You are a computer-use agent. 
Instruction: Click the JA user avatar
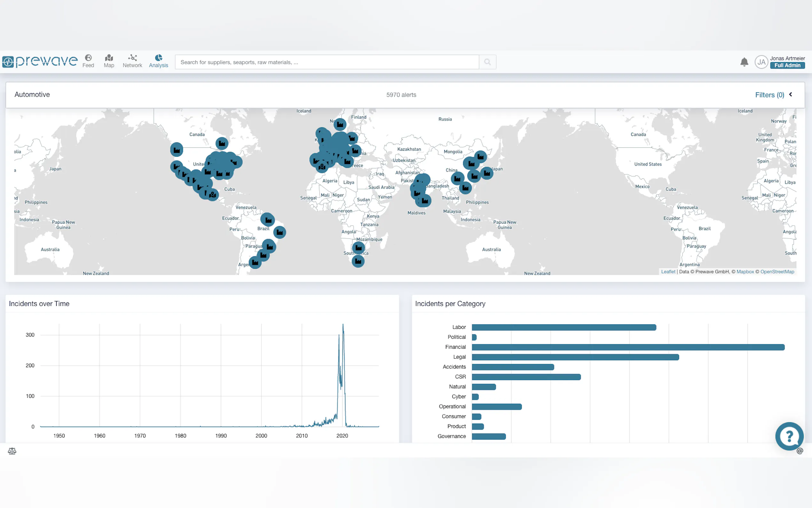tap(761, 62)
